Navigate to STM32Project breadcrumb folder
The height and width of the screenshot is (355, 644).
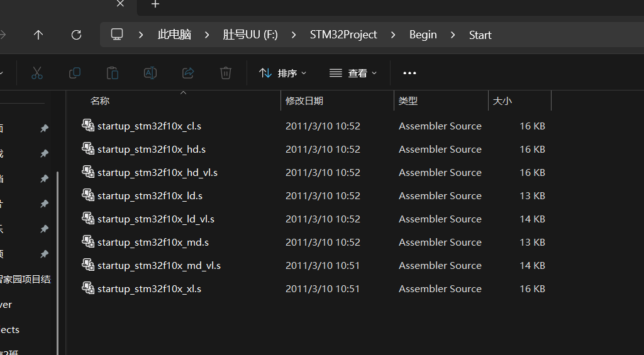pyautogui.click(x=343, y=35)
